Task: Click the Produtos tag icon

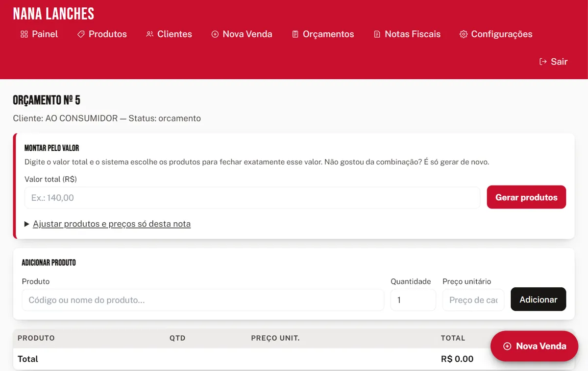Action: 81,34
